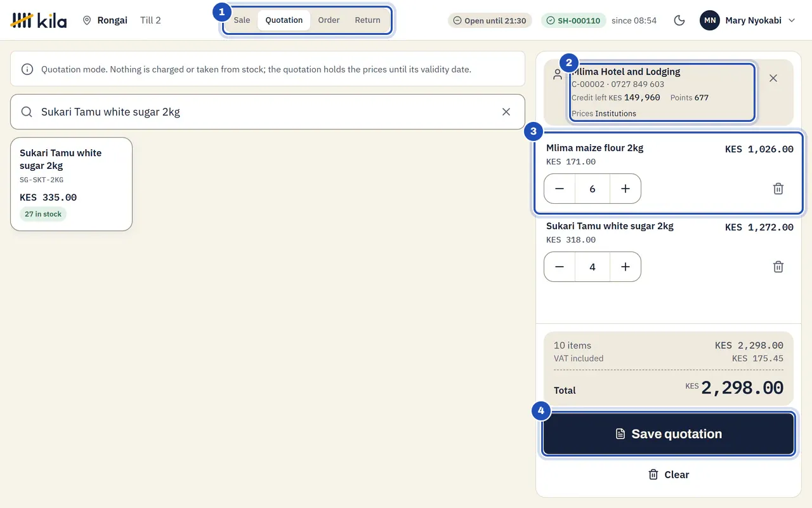Clear the product search field text
Image resolution: width=812 pixels, height=508 pixels.
tap(506, 112)
